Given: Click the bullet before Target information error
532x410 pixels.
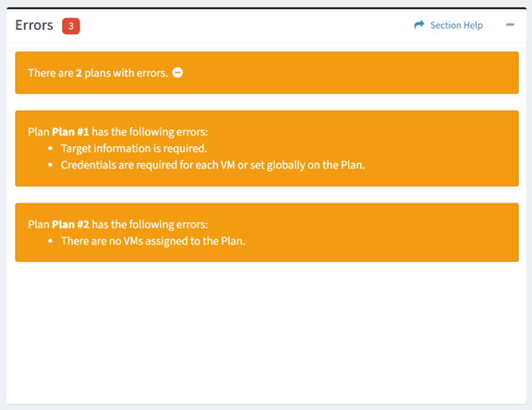Looking at the screenshot, I should tap(50, 148).
